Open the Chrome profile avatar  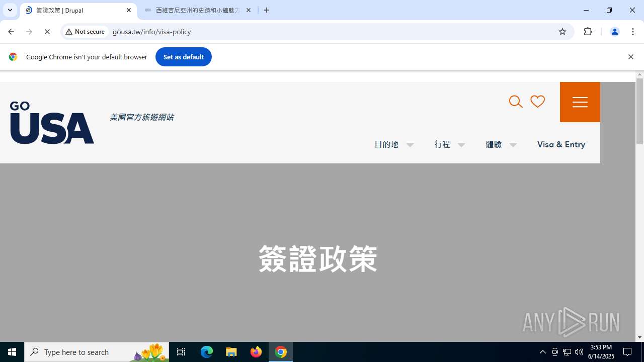pos(614,32)
